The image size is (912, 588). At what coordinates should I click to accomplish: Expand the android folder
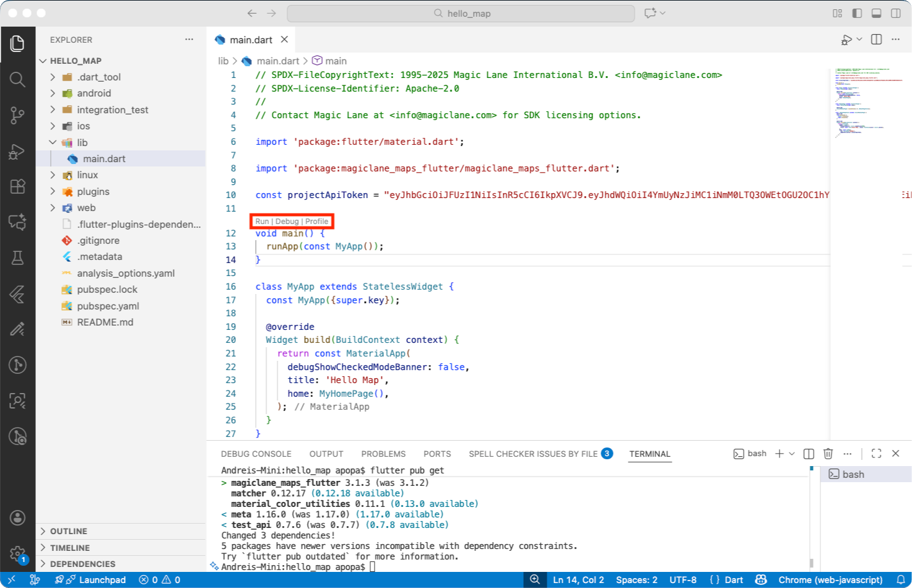(x=94, y=93)
